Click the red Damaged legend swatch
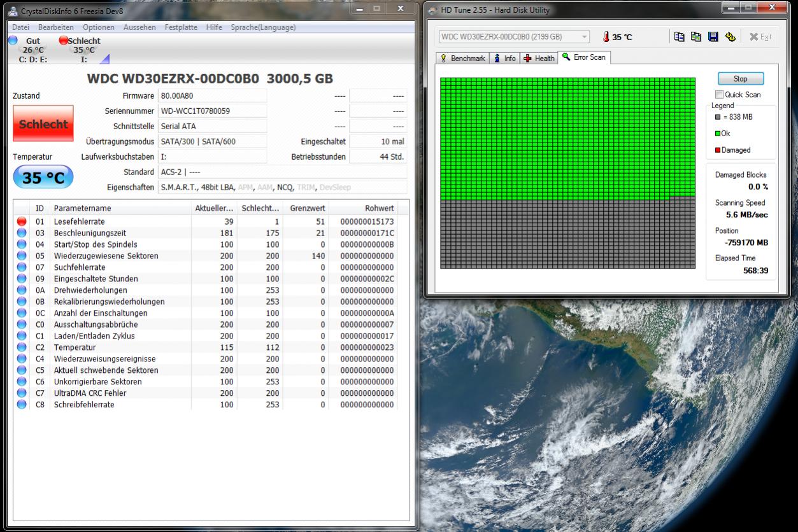The image size is (798, 532). tap(719, 150)
